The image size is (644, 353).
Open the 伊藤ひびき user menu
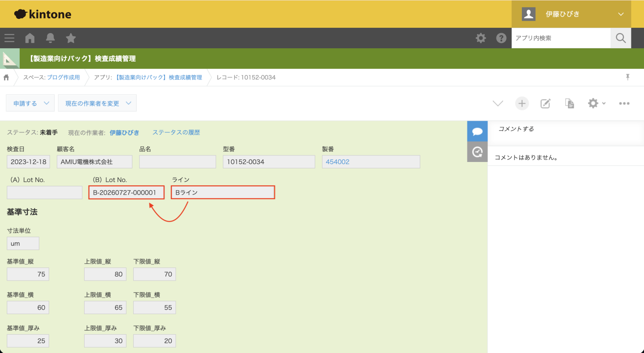[x=571, y=14]
